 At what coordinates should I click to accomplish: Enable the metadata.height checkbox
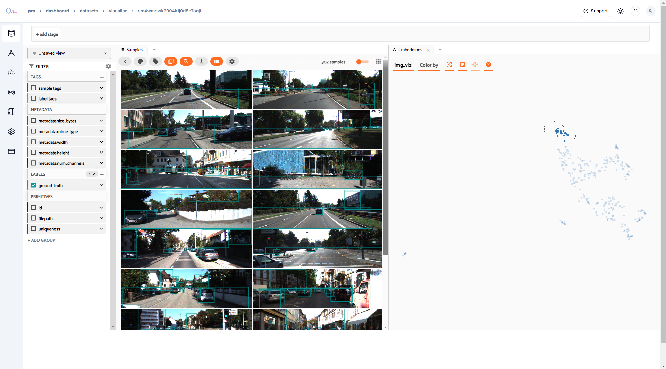[x=34, y=152]
